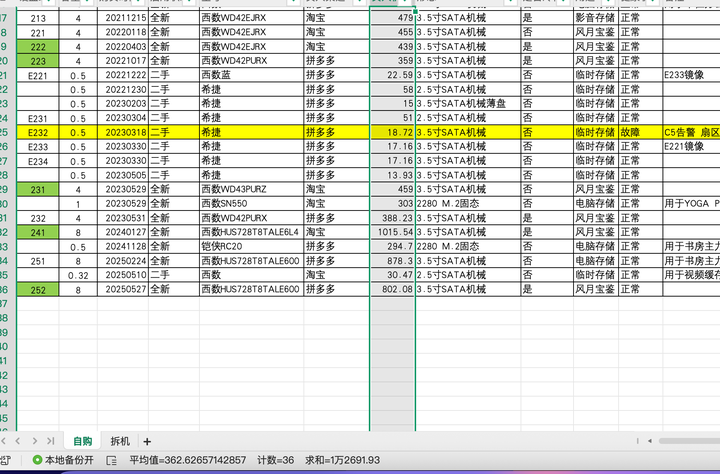Select the green cell labeled 241
This screenshot has height=474, width=720.
pos(38,232)
